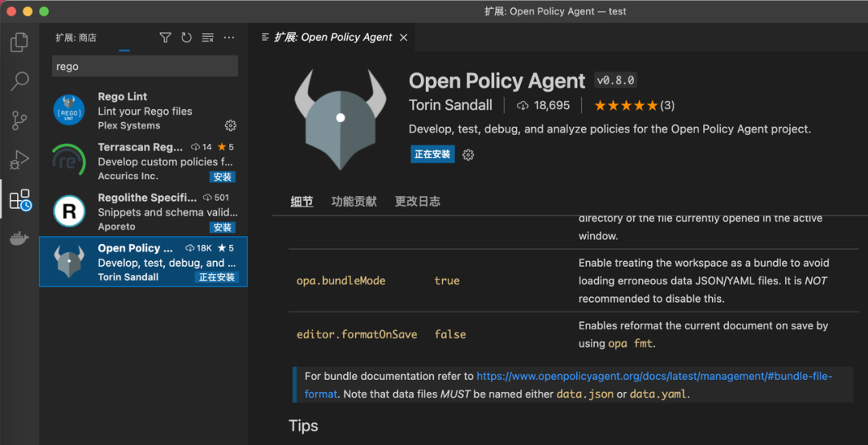868x445 pixels.
Task: Click the publisher name Torin Sandall in header
Action: point(451,105)
